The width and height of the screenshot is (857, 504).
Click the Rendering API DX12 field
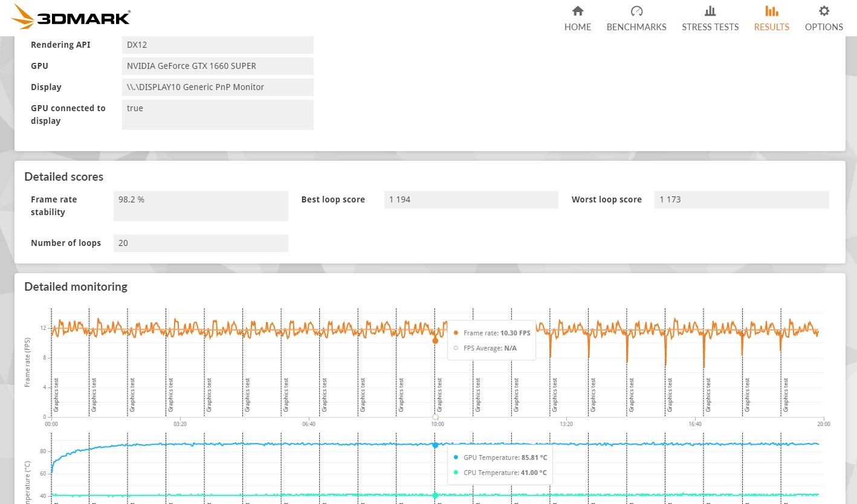pyautogui.click(x=218, y=45)
